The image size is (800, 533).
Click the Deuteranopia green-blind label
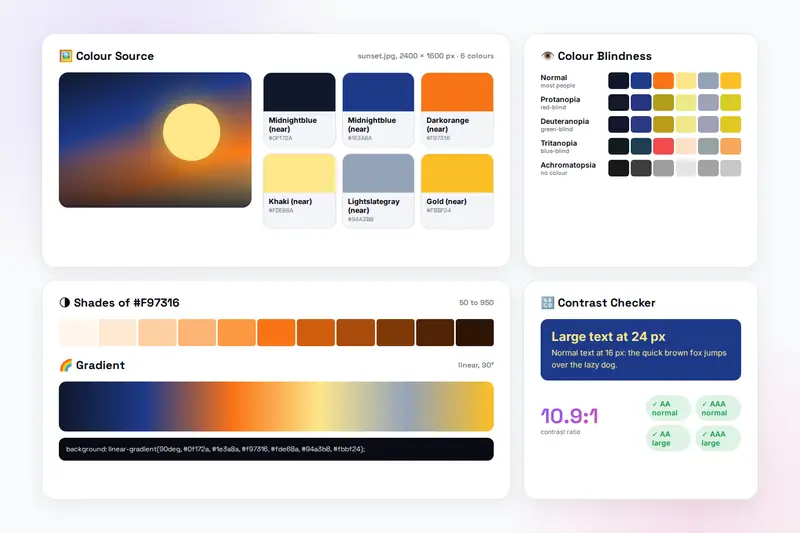pyautogui.click(x=565, y=124)
